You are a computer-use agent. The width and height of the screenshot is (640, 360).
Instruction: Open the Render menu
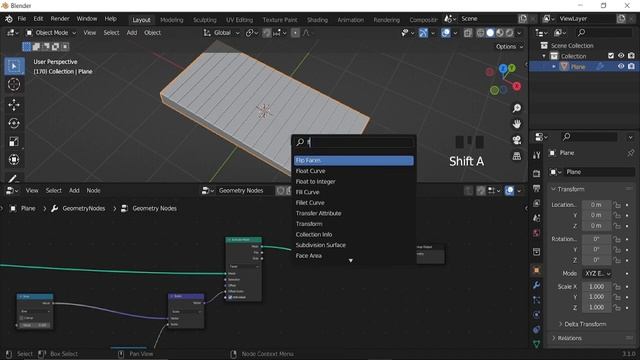point(60,19)
